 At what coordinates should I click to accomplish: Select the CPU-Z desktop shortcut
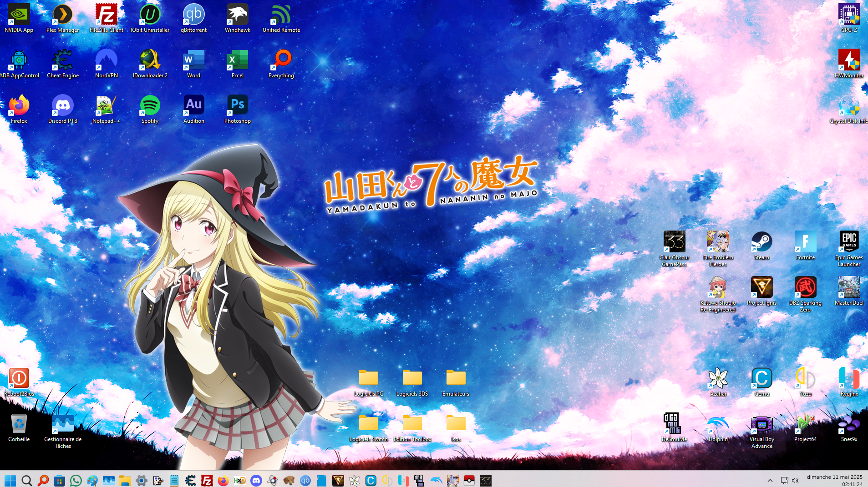click(x=849, y=18)
